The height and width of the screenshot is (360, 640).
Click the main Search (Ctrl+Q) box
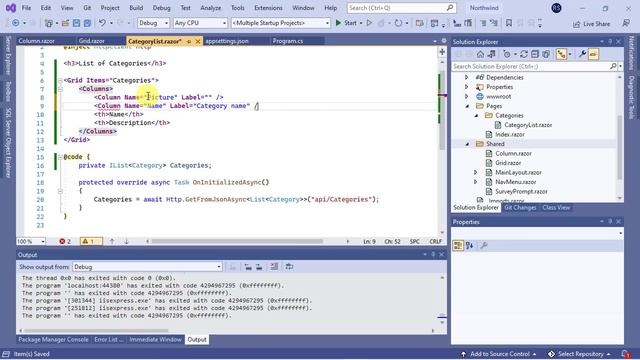(401, 8)
